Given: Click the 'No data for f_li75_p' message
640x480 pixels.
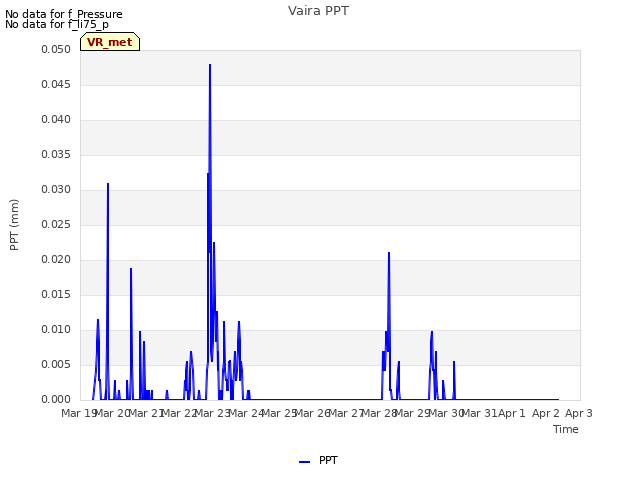Looking at the screenshot, I should click(x=57, y=24).
